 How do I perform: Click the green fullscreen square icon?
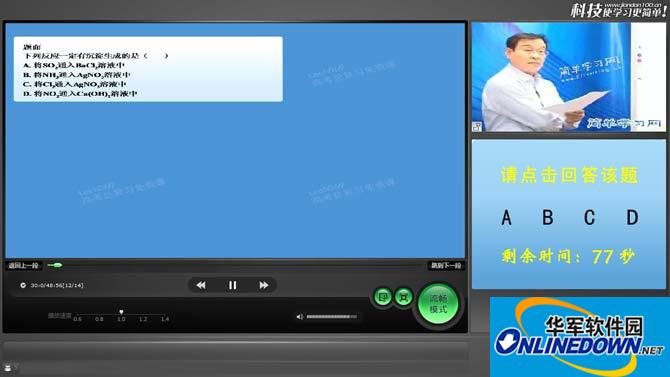[403, 297]
